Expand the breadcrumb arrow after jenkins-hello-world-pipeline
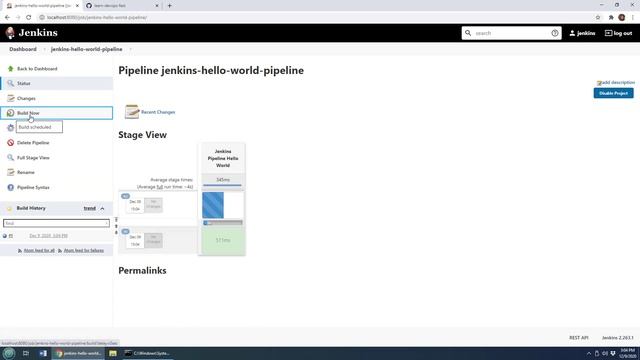Image resolution: width=640 pixels, height=360 pixels. point(130,49)
